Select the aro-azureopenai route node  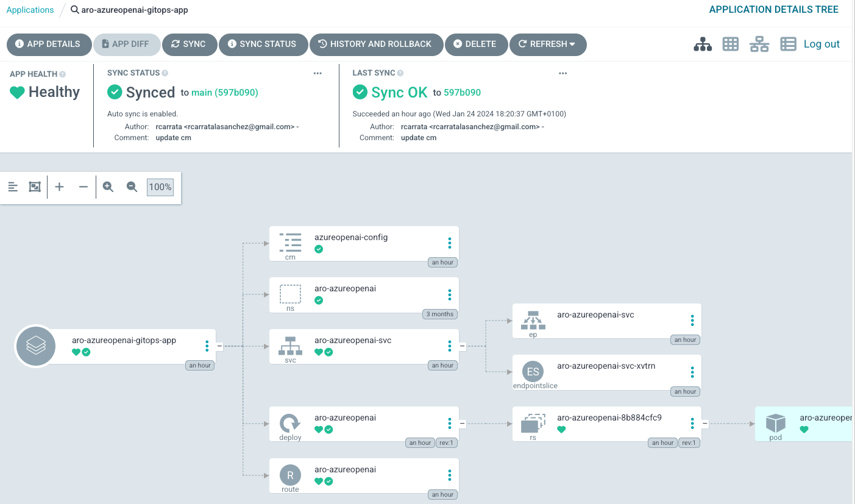(363, 475)
